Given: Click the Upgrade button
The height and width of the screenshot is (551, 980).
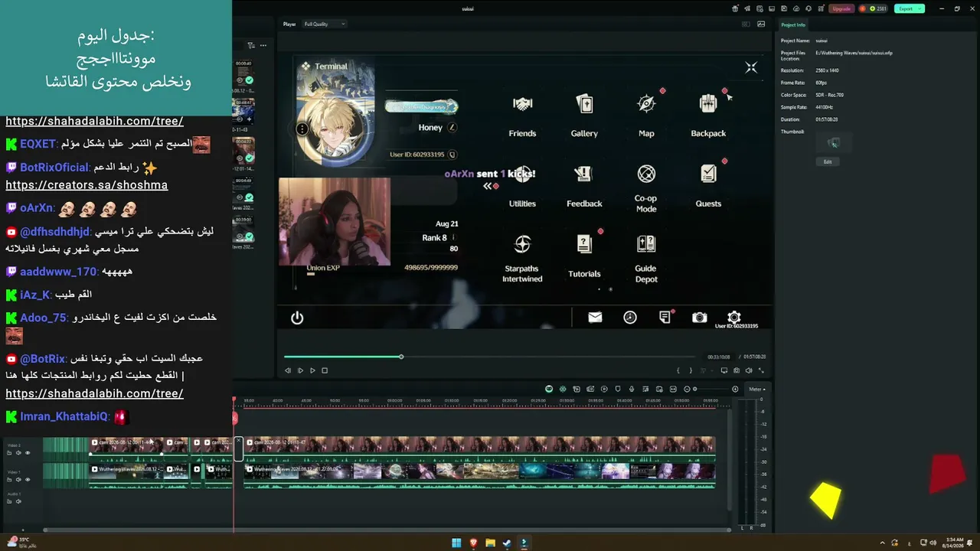Looking at the screenshot, I should pyautogui.click(x=841, y=8).
